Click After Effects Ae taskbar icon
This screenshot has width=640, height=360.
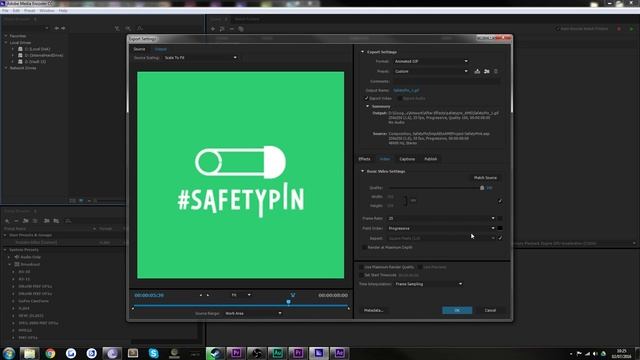coord(339,353)
